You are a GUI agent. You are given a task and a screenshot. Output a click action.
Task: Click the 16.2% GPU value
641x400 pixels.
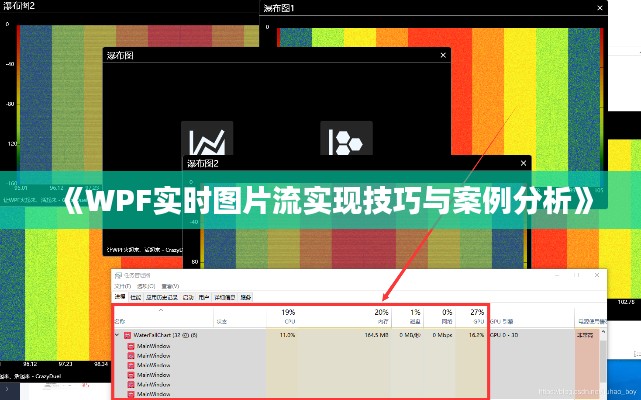point(476,335)
